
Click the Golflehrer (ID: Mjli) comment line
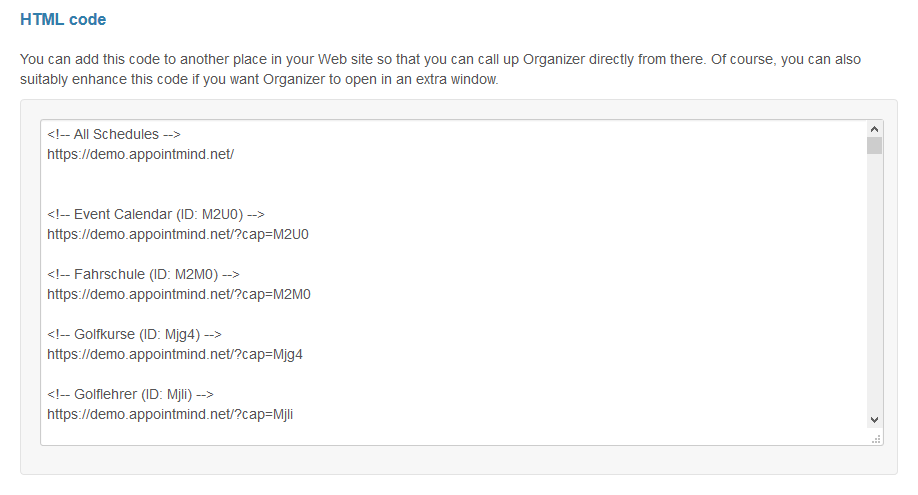click(x=130, y=394)
